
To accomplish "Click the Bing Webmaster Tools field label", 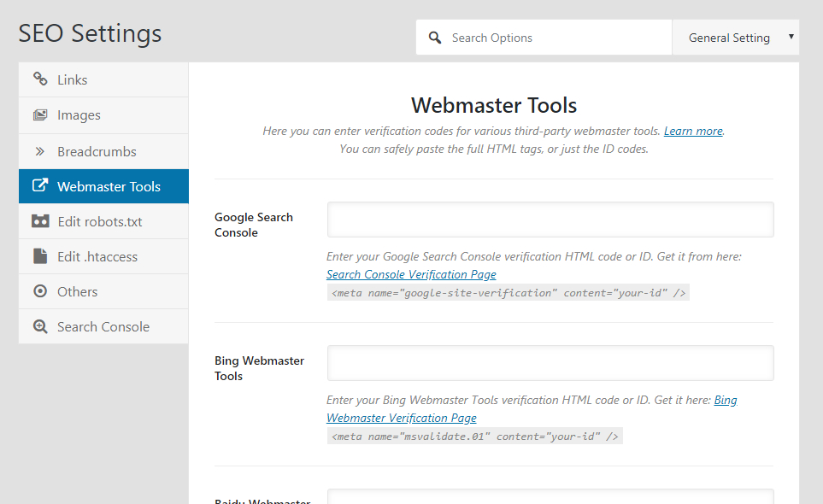I will coord(259,368).
